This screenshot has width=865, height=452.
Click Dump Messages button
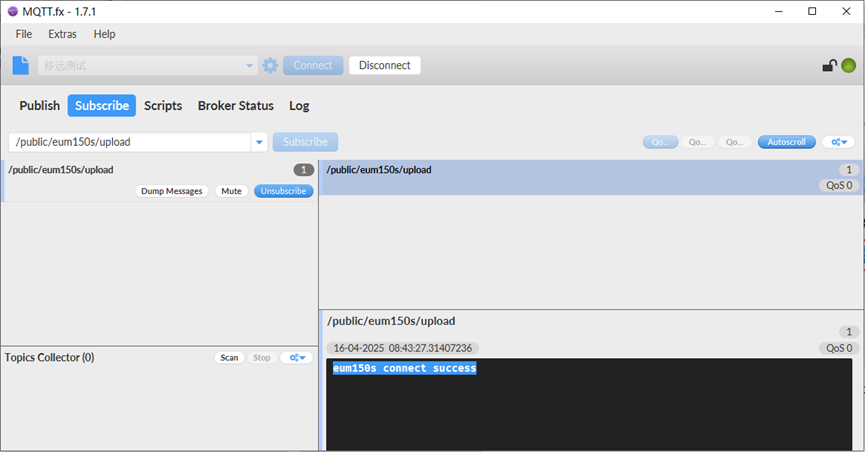point(172,191)
